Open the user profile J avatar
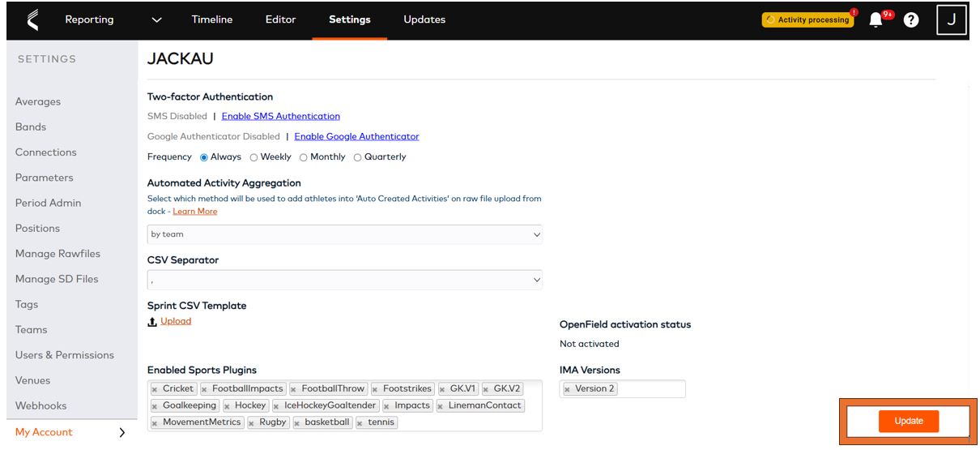 pyautogui.click(x=952, y=19)
